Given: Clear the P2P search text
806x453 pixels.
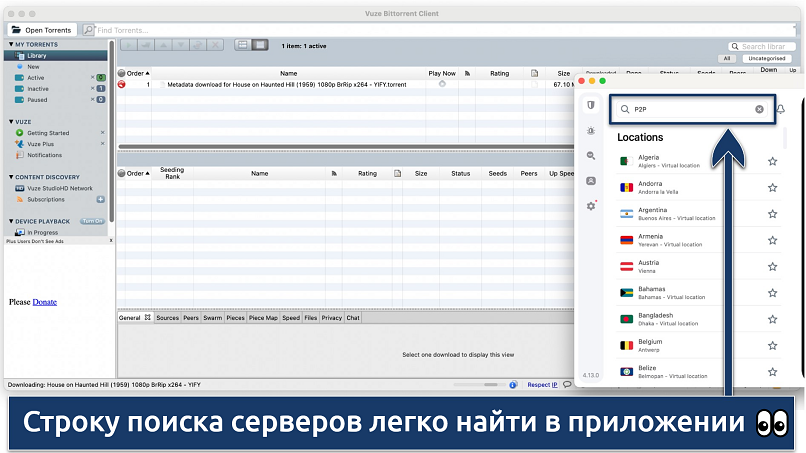Looking at the screenshot, I should point(759,109).
